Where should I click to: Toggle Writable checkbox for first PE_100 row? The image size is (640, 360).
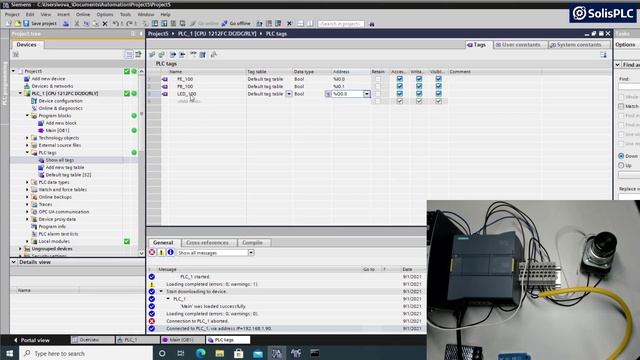(419, 79)
